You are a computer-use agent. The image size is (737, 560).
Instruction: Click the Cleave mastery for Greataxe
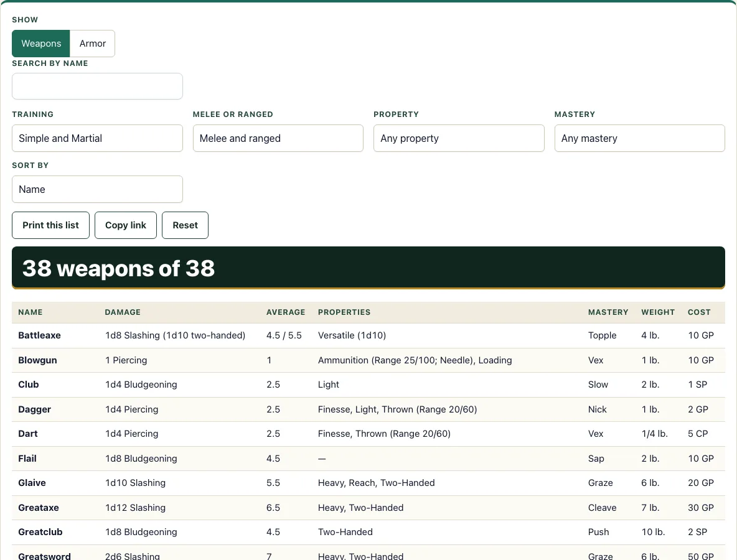click(x=602, y=508)
